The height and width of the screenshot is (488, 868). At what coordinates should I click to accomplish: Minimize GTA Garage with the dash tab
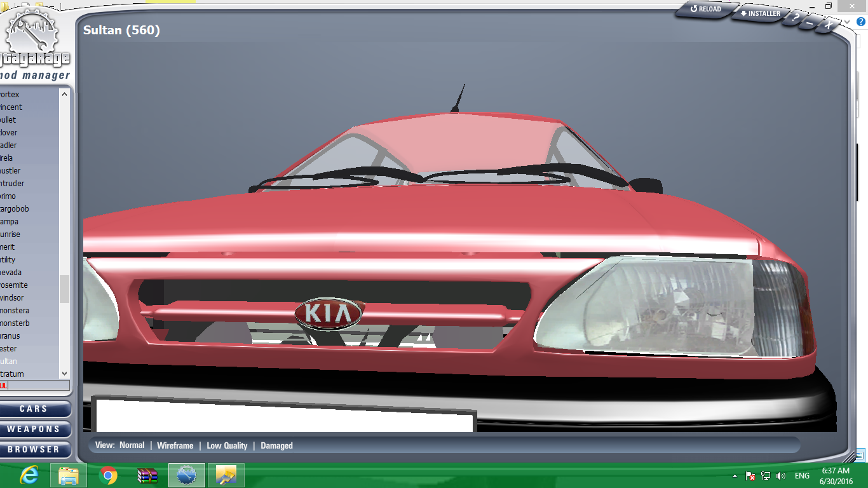810,23
